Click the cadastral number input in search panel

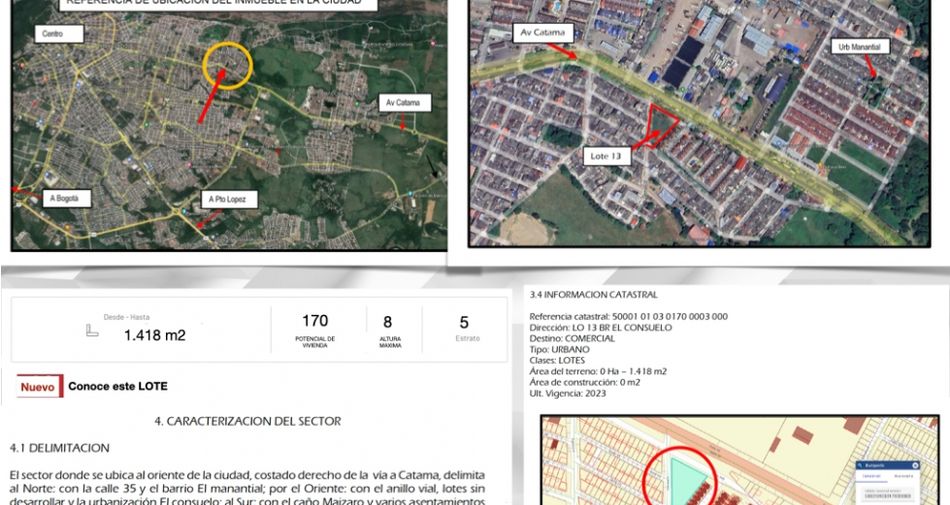888,493
